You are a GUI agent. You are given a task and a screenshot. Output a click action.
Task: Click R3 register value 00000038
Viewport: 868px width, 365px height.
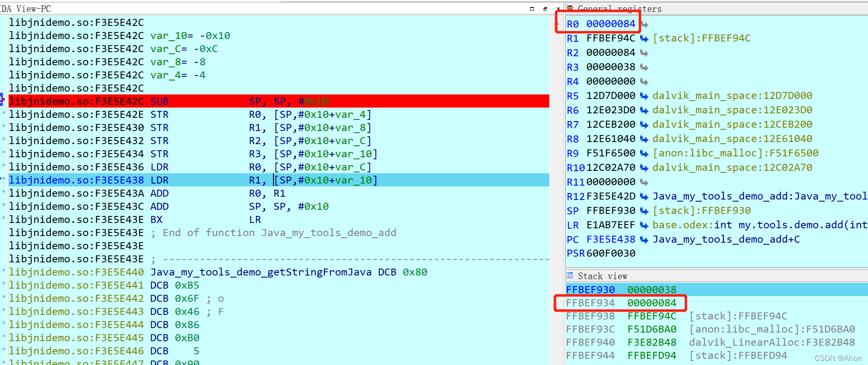[611, 67]
